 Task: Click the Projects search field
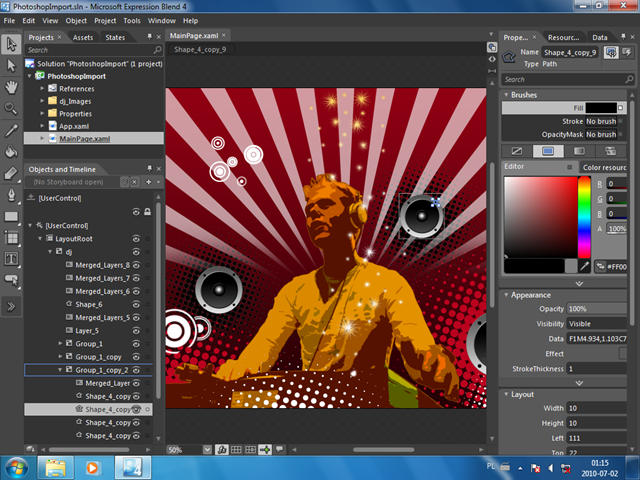[93, 50]
